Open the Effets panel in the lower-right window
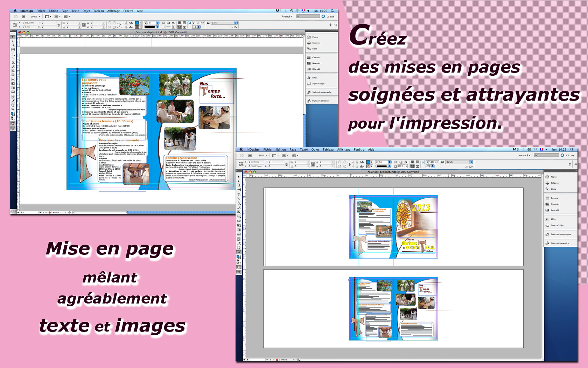Screen dimensions: 588x368 point(553,219)
